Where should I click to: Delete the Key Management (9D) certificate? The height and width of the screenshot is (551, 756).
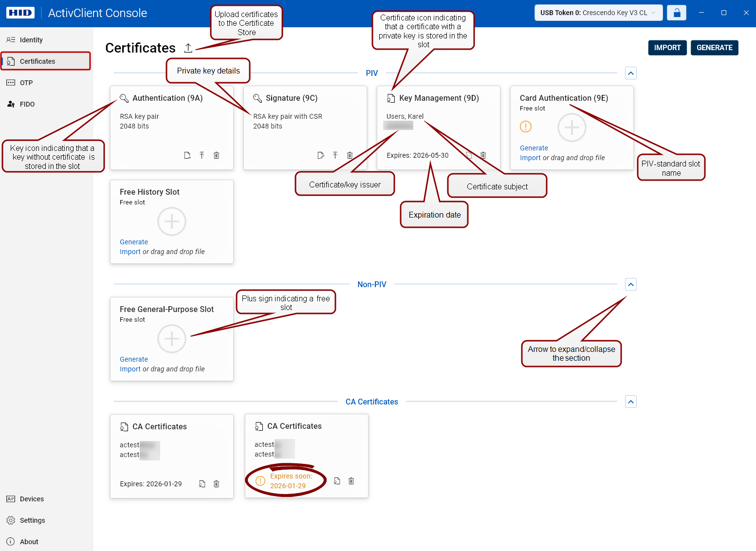(483, 155)
